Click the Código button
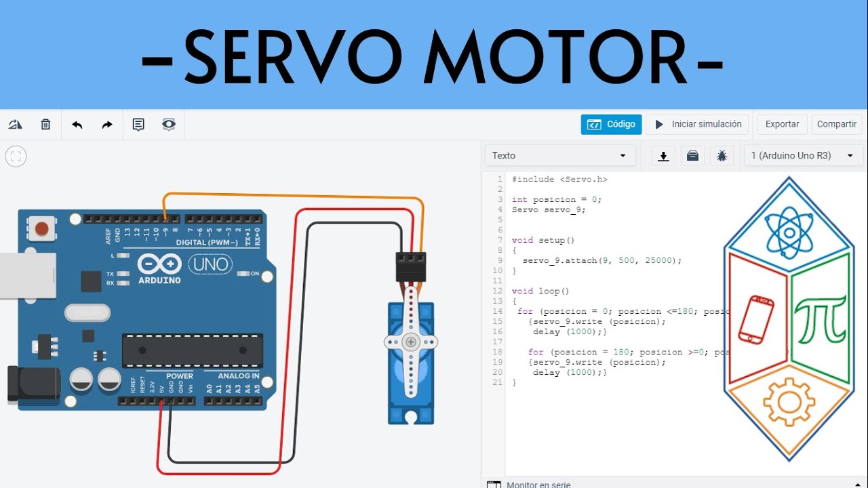 [x=611, y=125]
